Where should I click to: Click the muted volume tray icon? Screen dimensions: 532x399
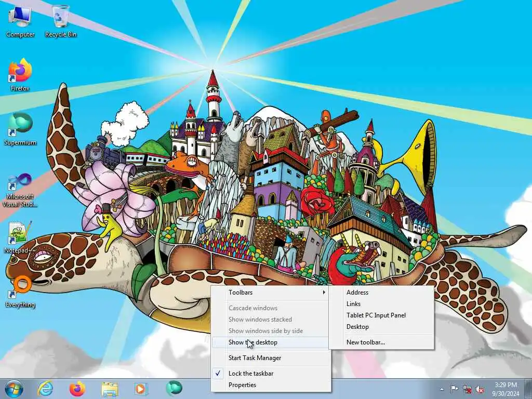(480, 390)
